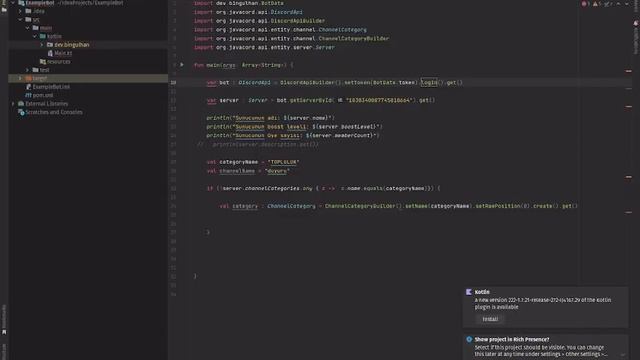
Task: Expand the dev.bingulhan package arrow
Action: (42, 44)
